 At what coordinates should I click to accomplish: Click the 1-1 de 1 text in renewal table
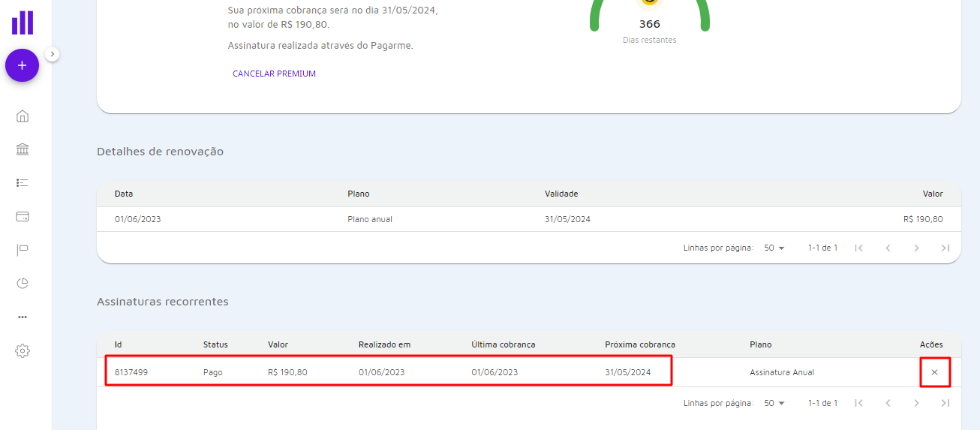coord(822,248)
